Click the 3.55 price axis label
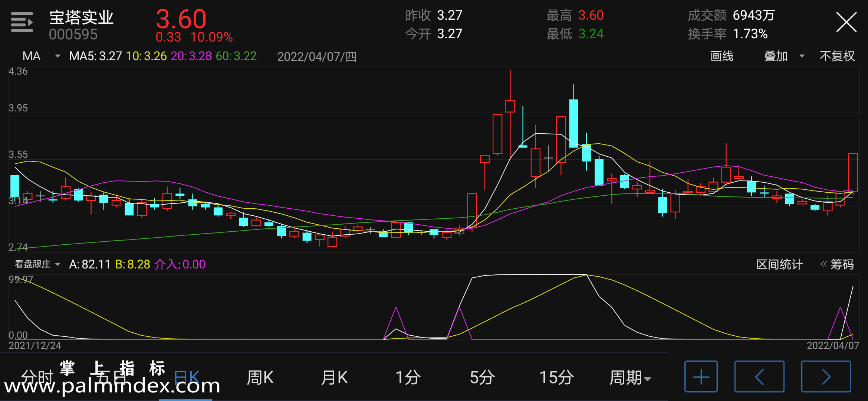 [x=18, y=154]
